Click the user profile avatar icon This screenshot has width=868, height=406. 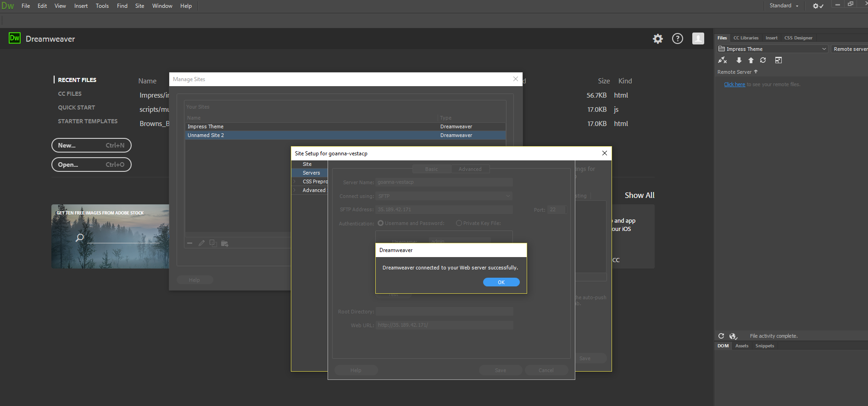pos(698,38)
